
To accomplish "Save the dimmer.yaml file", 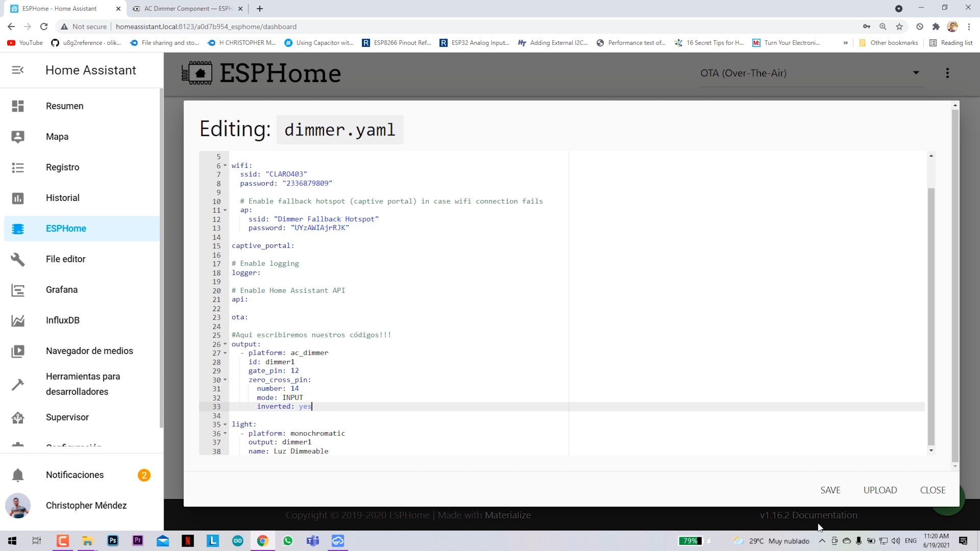I will 830,490.
